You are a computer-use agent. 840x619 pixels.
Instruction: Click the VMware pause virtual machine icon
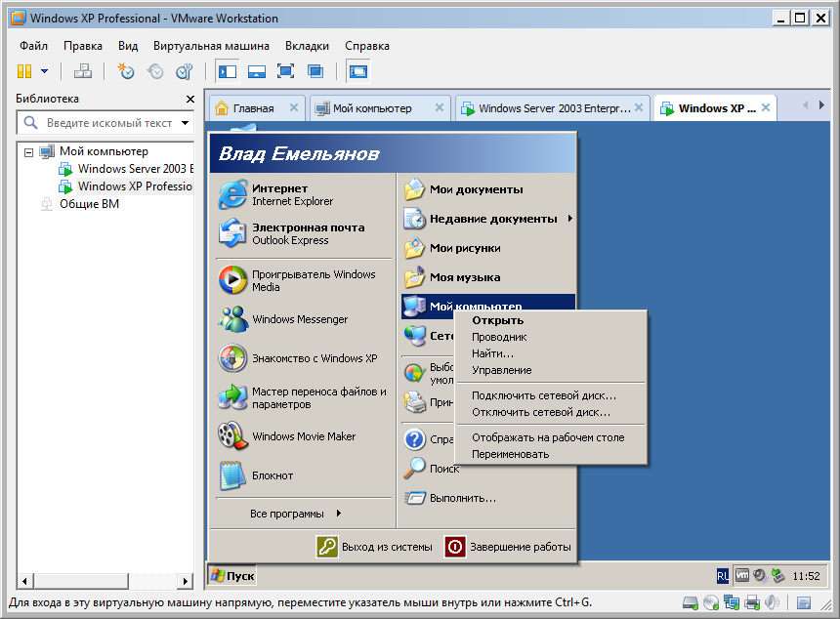24,71
